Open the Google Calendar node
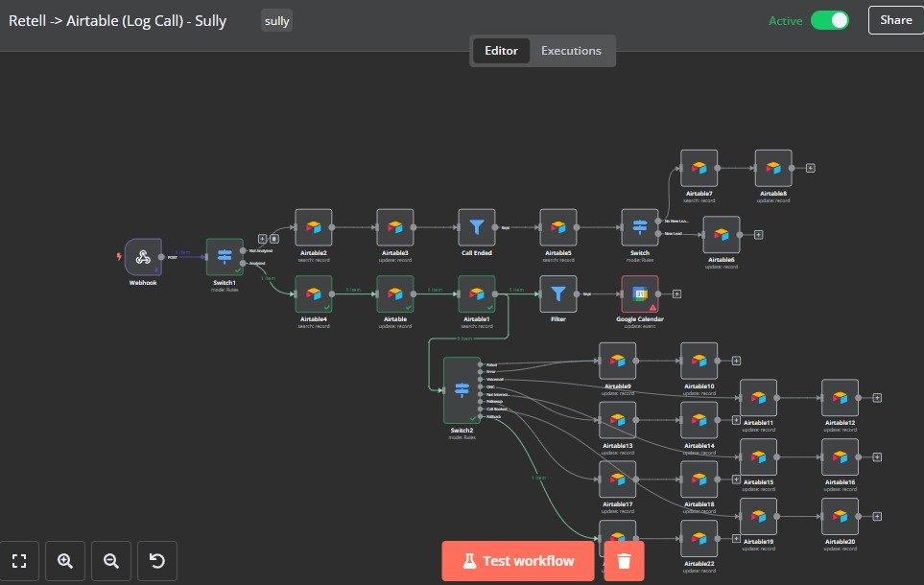This screenshot has width=924, height=585. coord(640,293)
